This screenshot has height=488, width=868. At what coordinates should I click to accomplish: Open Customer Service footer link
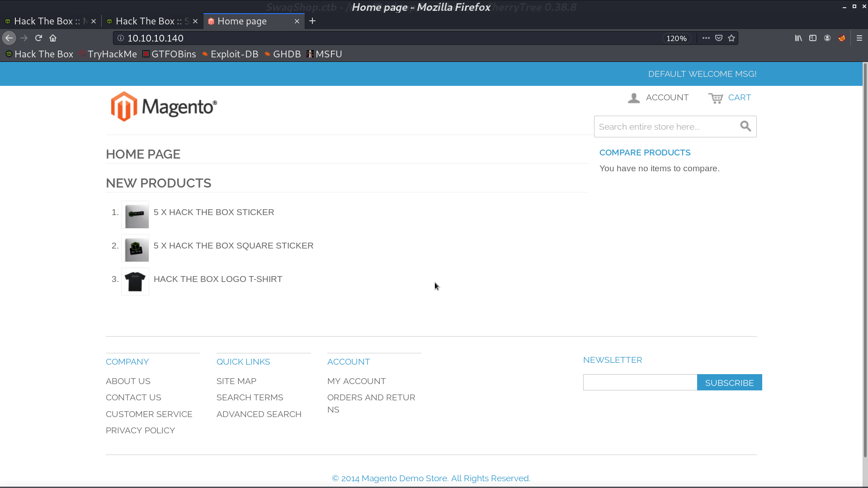pyautogui.click(x=149, y=414)
